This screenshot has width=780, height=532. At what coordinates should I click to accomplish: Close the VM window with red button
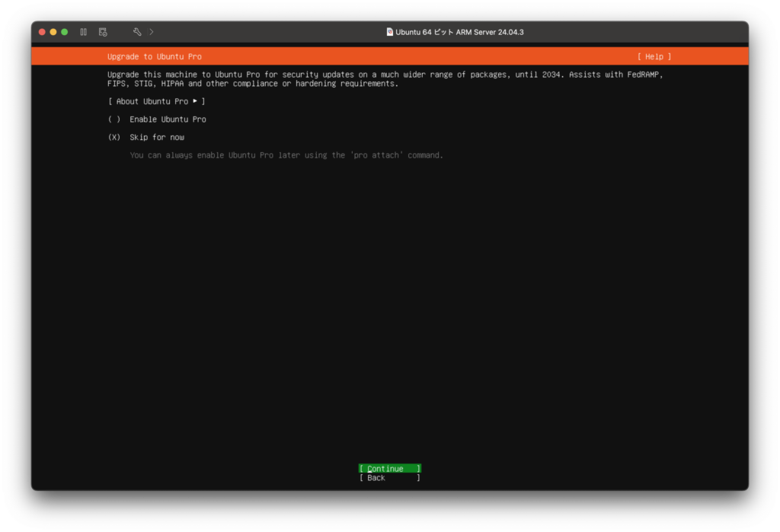[43, 32]
